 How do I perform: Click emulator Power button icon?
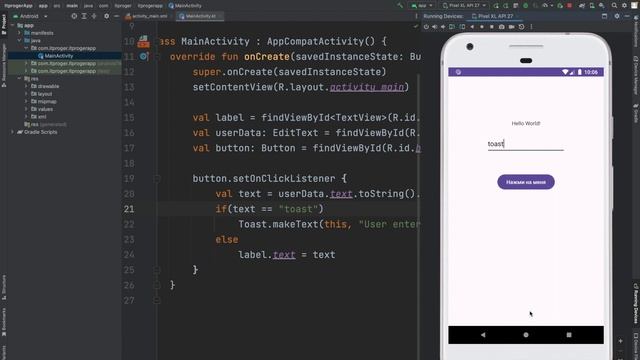[x=426, y=27]
